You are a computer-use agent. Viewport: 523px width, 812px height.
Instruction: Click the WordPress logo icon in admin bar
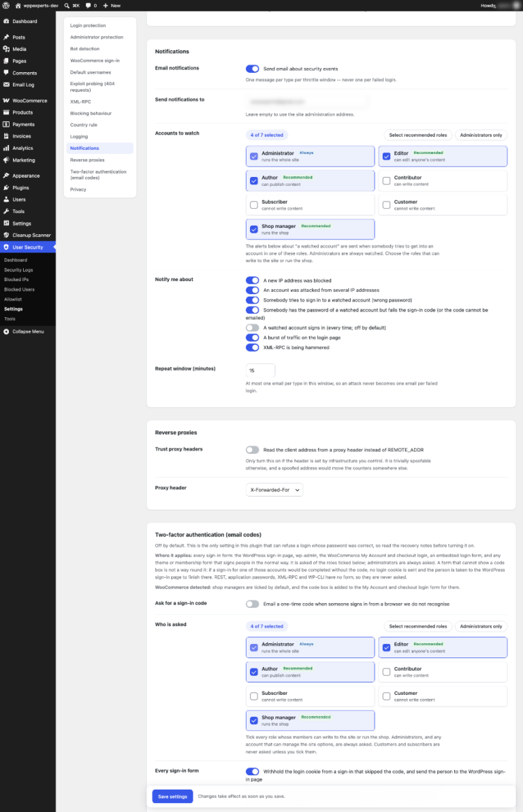[x=5, y=5]
